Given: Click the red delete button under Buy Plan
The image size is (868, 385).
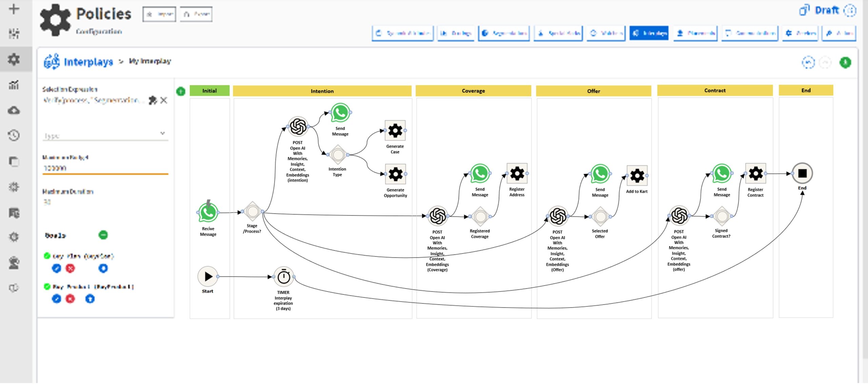Looking at the screenshot, I should coord(70,268).
